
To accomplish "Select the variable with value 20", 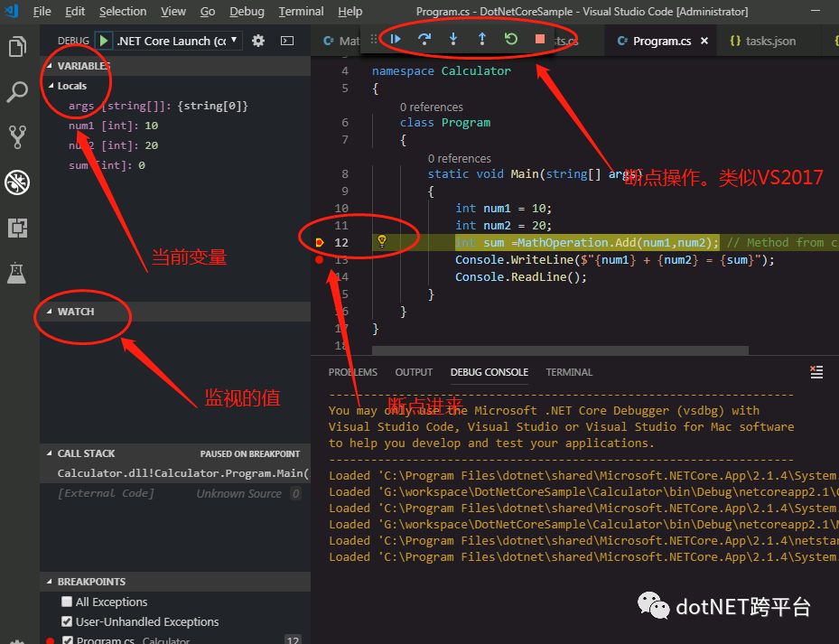I will click(175, 145).
